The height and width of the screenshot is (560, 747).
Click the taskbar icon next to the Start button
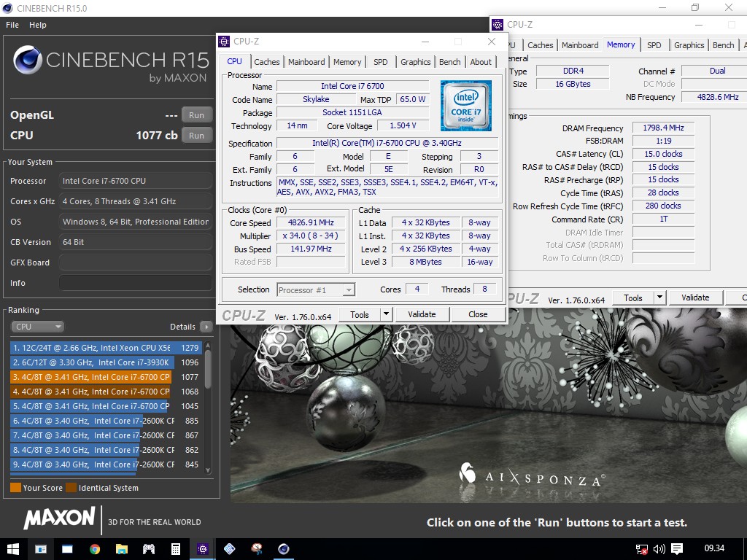coord(41,549)
